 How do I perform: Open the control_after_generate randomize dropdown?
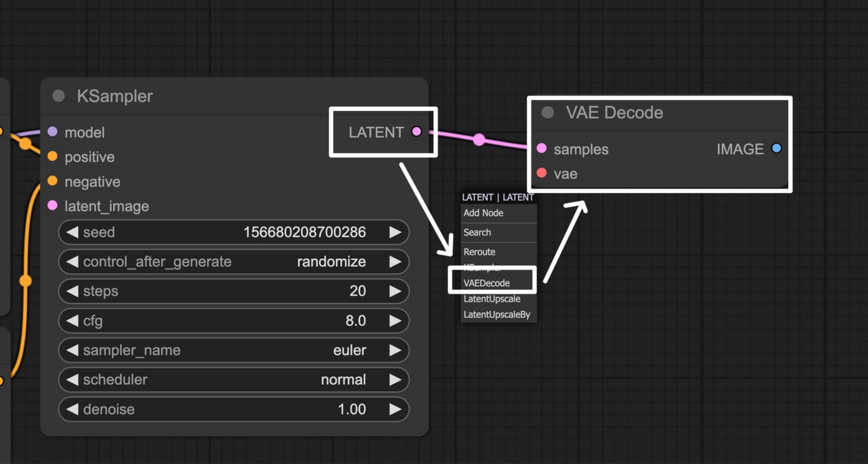point(233,262)
